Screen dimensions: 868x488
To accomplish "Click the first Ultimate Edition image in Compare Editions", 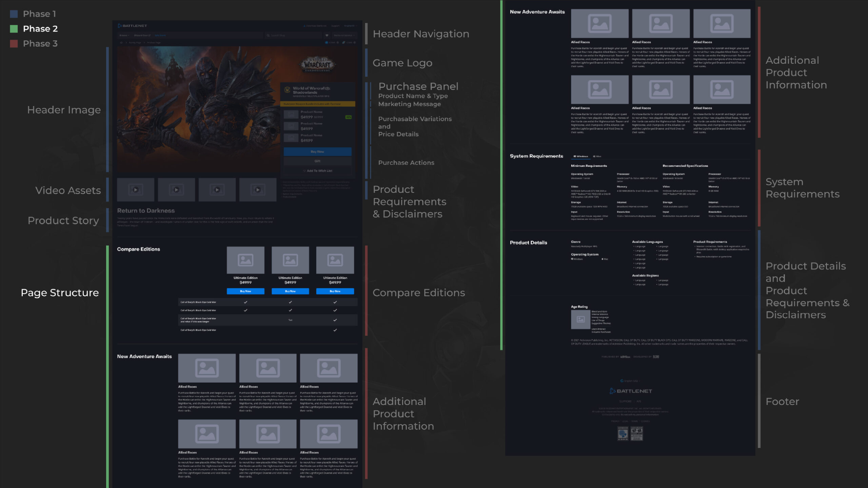I will (x=245, y=260).
